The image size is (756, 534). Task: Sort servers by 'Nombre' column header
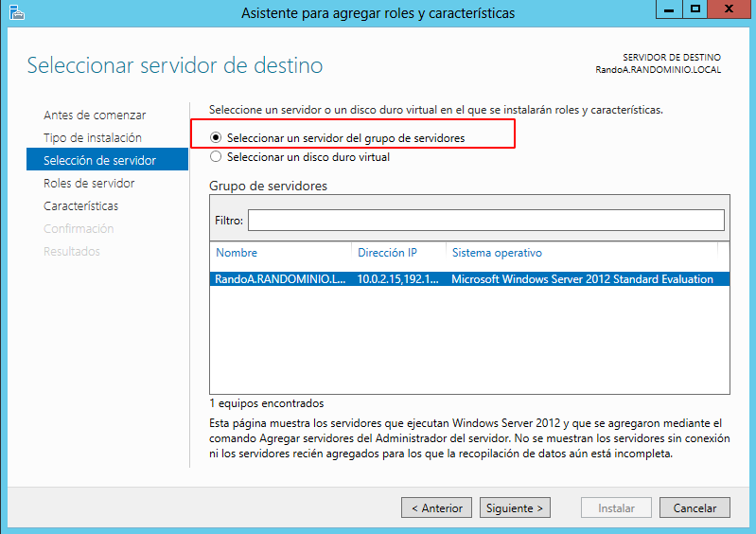(x=237, y=252)
